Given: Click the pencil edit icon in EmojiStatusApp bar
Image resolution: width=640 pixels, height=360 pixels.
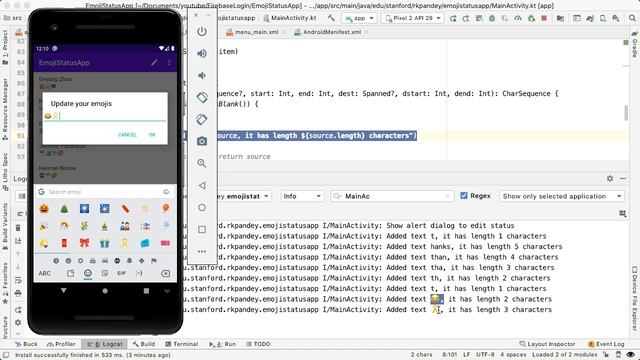Looking at the screenshot, I should tap(154, 62).
